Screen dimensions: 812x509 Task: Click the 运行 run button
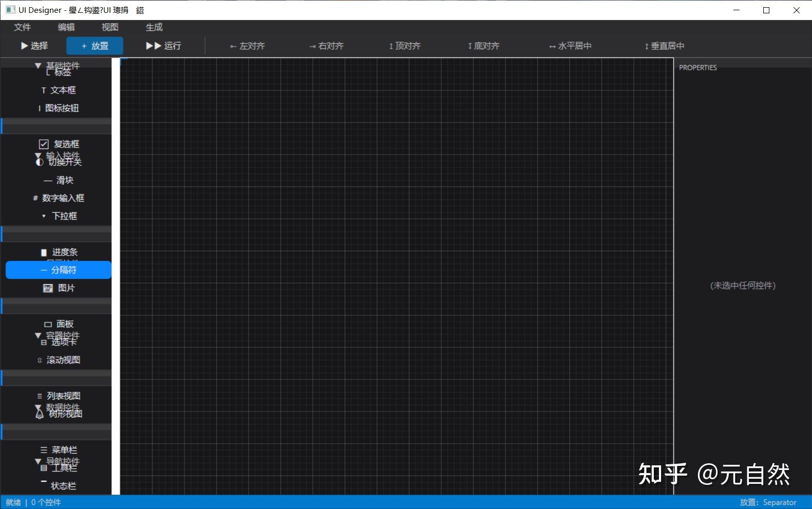[x=163, y=46]
